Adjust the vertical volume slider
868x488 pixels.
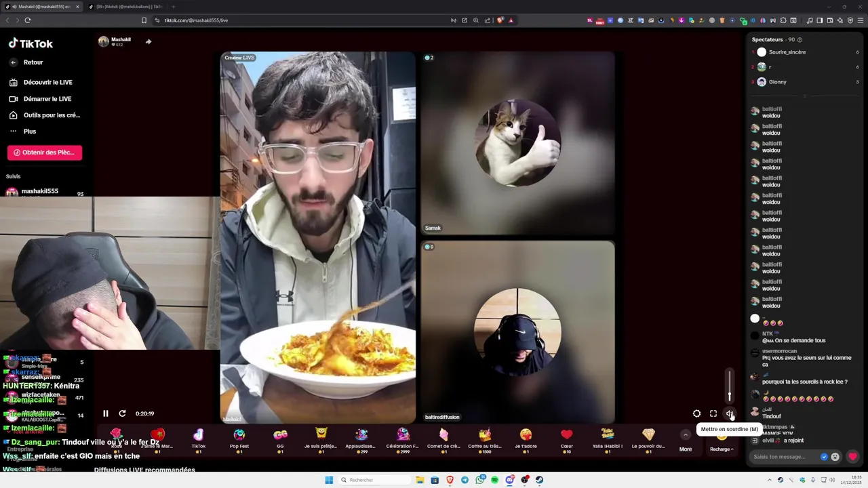pos(730,386)
